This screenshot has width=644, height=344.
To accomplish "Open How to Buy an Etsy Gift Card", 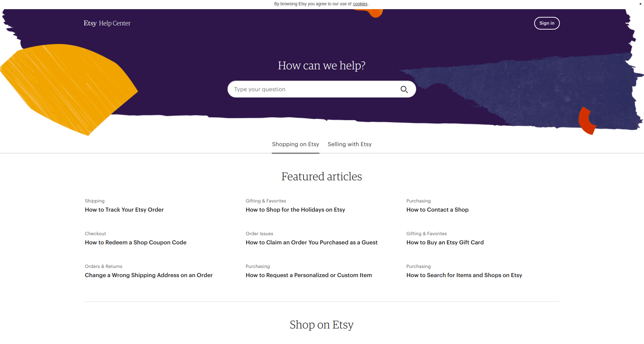I will click(445, 243).
